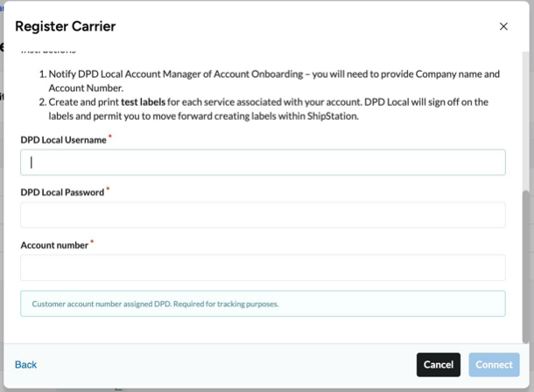Focus the DPD Local Password field
This screenshot has height=392, width=534.
click(x=263, y=215)
